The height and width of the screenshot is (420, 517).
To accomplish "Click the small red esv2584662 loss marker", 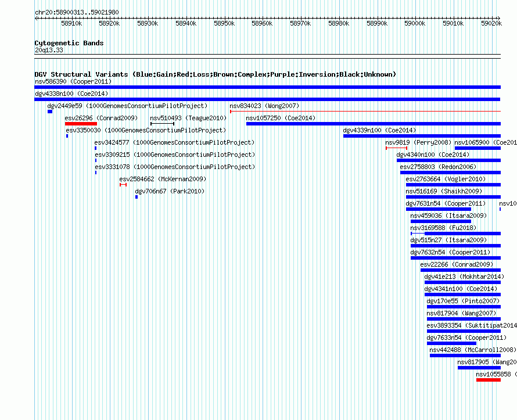I will 123,185.
